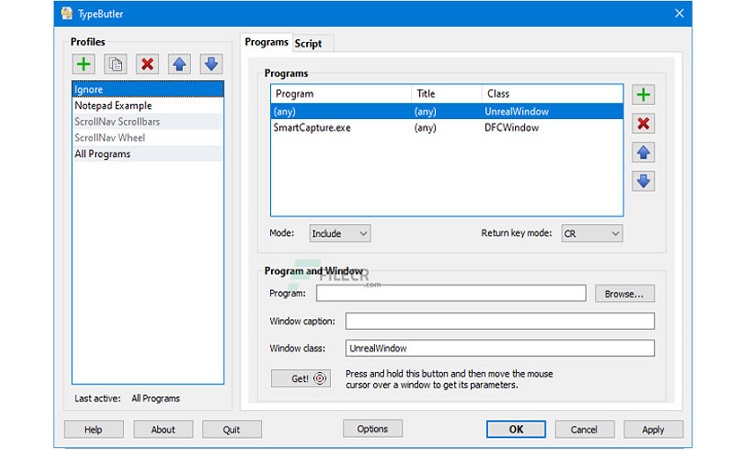Select the Programs tab
The width and height of the screenshot is (750, 450).
[267, 42]
